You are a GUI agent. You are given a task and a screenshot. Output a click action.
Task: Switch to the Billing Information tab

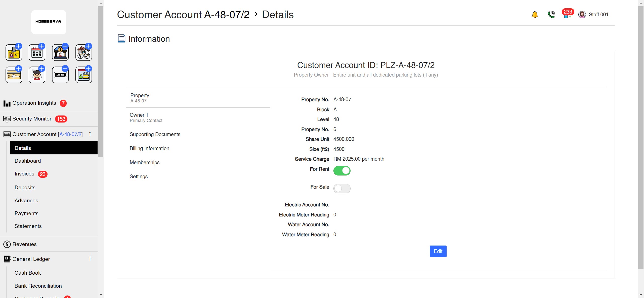click(149, 148)
